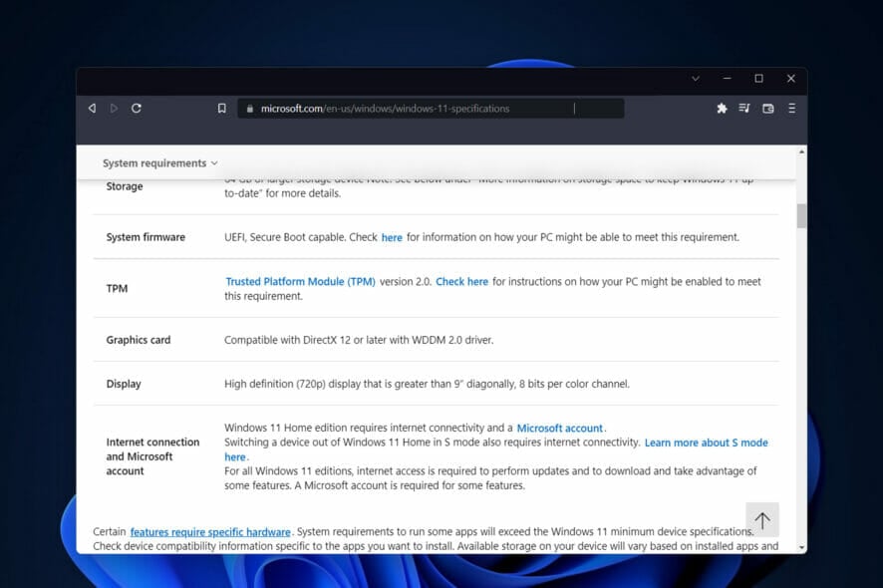Click the scroll back to top arrow button
The height and width of the screenshot is (588, 883).
tap(762, 520)
